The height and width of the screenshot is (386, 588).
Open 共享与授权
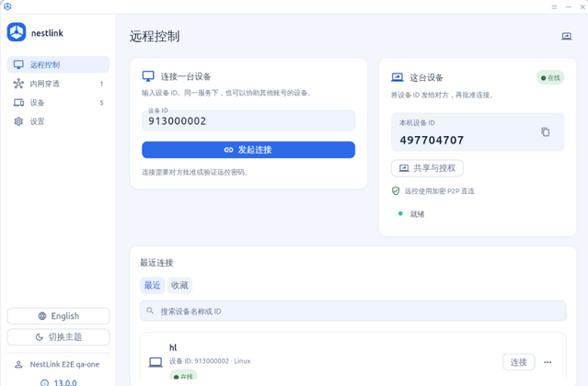pyautogui.click(x=427, y=168)
